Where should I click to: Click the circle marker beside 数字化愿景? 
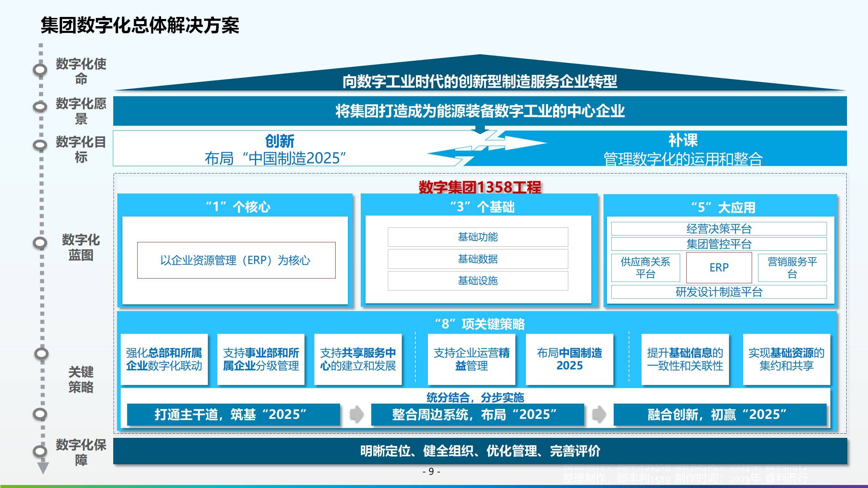click(x=40, y=106)
